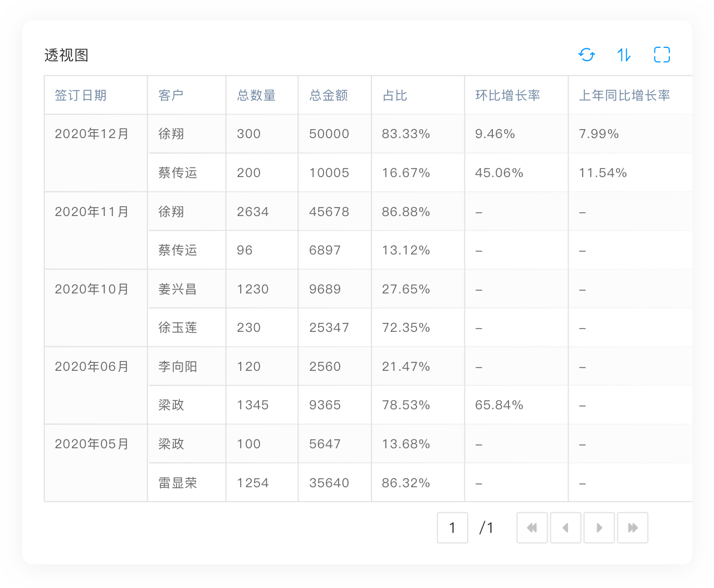Image resolution: width=714 pixels, height=588 pixels.
Task: Click the 姜兴昌 customer cell
Action: click(178, 289)
